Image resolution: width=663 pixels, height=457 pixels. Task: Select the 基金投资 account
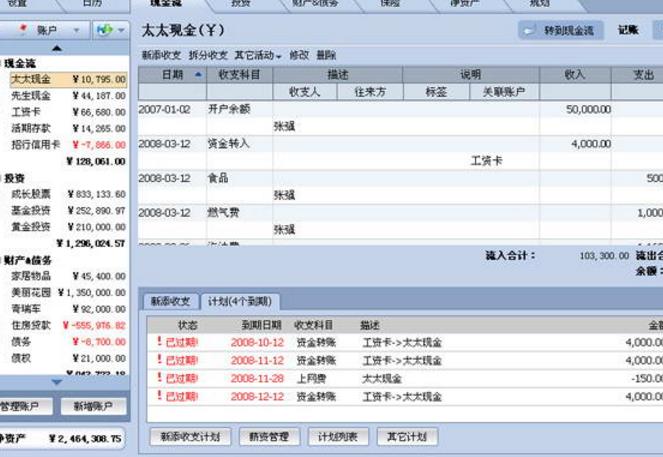click(x=68, y=211)
